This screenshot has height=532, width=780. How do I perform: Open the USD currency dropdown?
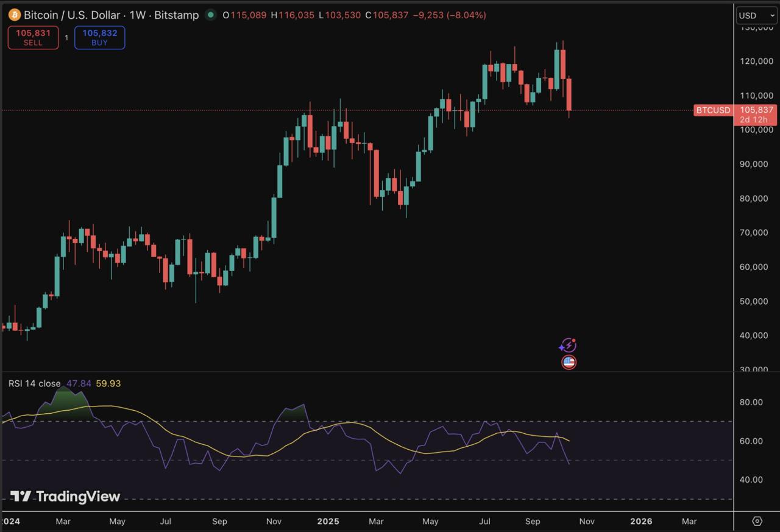click(x=756, y=15)
